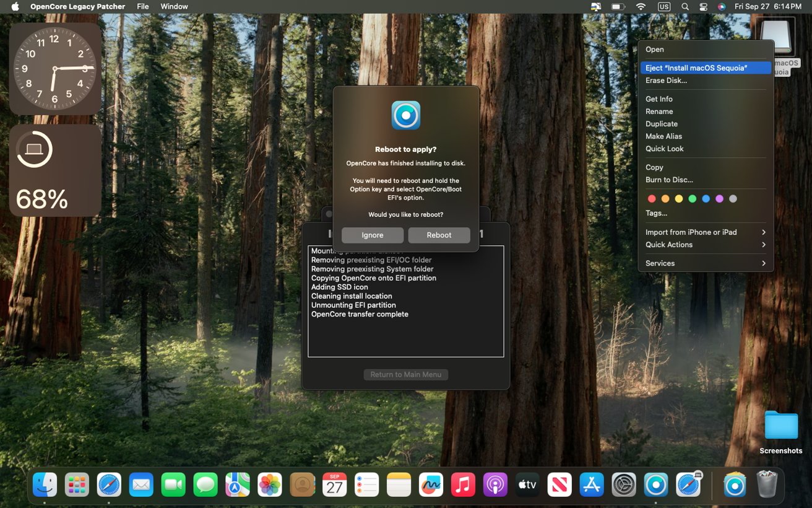Viewport: 812px width, 508px height.
Task: Click Reboot to apply OpenCore
Action: 439,235
